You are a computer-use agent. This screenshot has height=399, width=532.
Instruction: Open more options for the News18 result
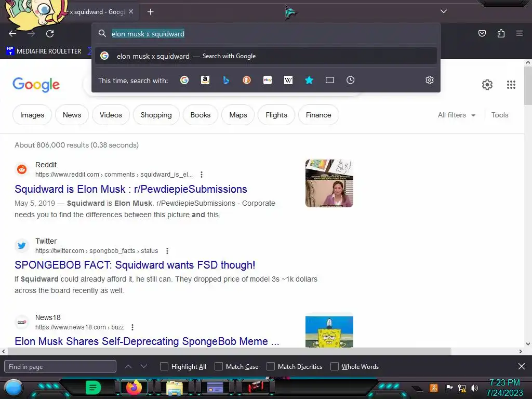(x=132, y=327)
